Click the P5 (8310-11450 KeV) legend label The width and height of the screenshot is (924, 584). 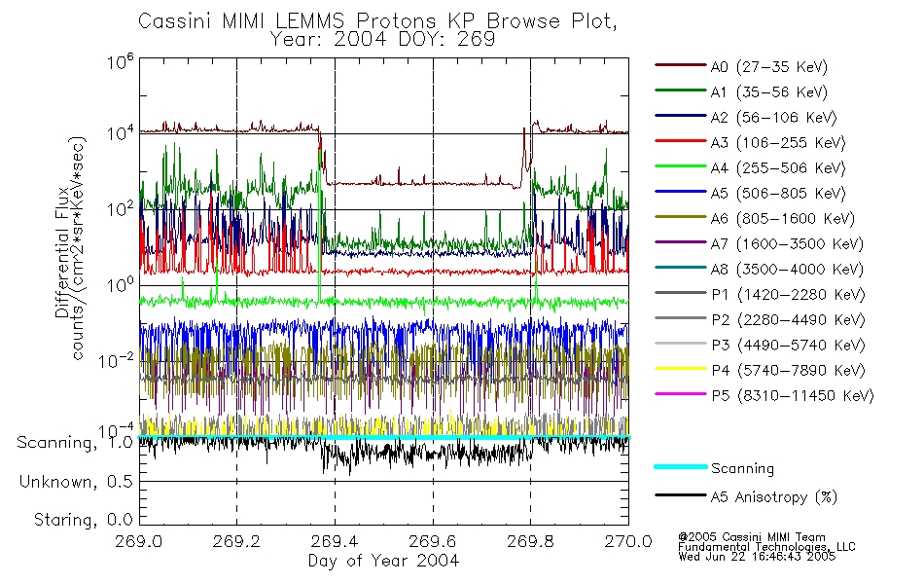point(793,396)
